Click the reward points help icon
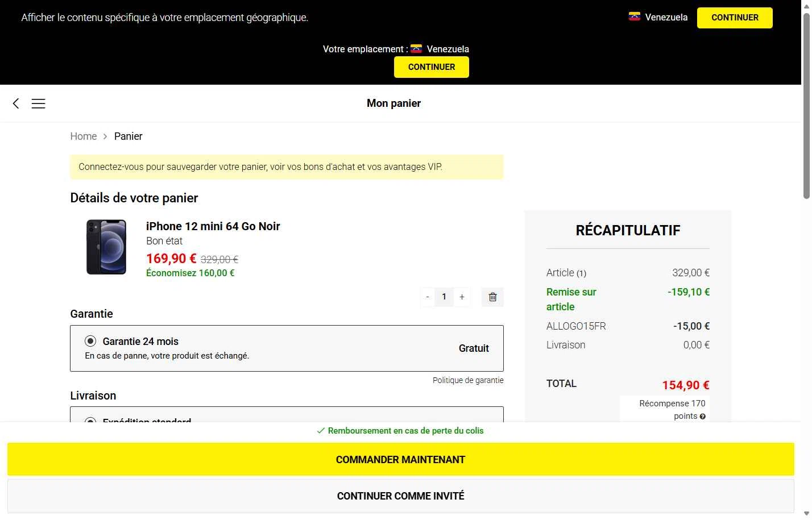Screen dimensions: 812x520 (x=703, y=417)
